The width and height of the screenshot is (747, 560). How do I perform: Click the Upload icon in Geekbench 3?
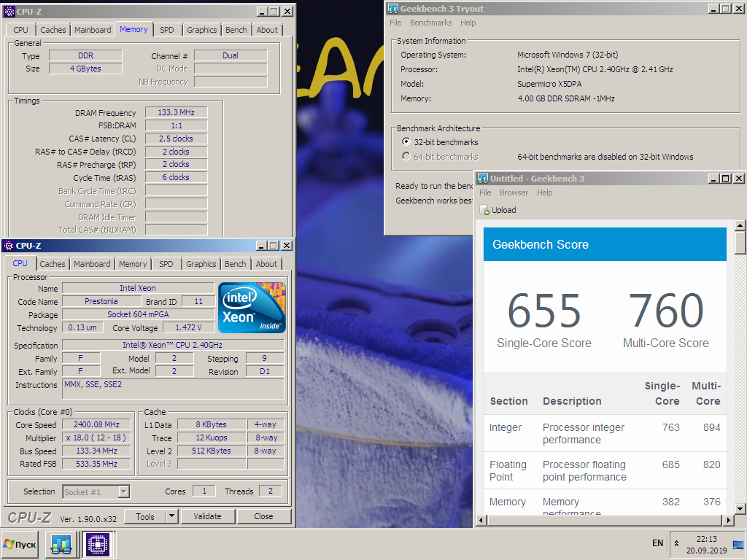tap(484, 210)
